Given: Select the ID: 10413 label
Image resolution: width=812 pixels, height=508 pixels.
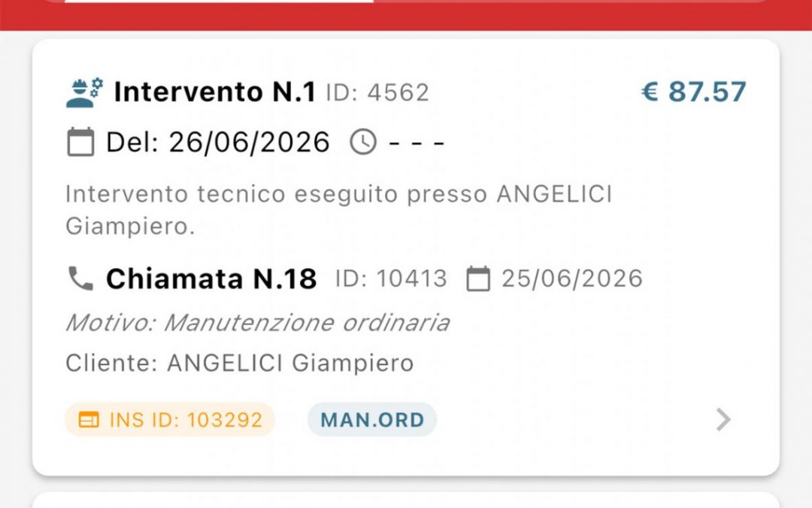Looking at the screenshot, I should coord(391,278).
